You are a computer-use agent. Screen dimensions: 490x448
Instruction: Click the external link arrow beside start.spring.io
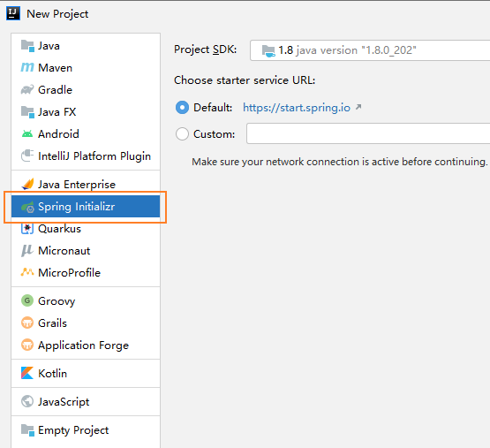pyautogui.click(x=358, y=107)
